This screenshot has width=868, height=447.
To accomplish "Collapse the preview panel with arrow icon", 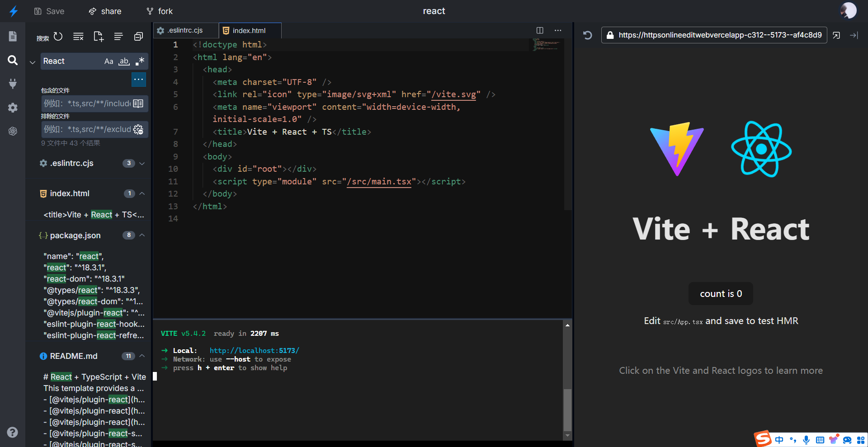I will click(x=854, y=35).
